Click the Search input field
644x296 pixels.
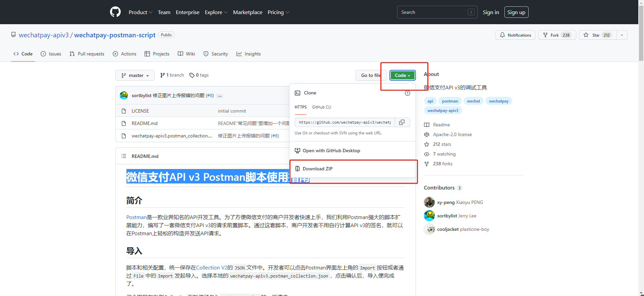tap(433, 12)
